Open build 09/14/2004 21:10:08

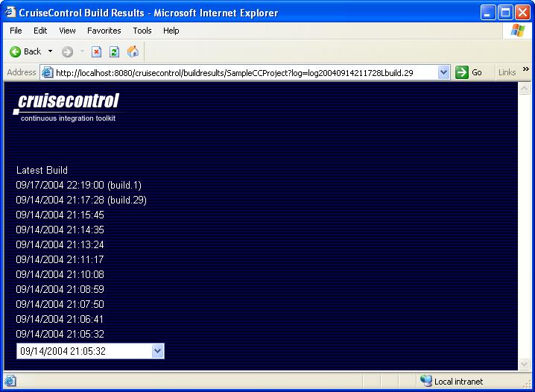pyautogui.click(x=60, y=274)
